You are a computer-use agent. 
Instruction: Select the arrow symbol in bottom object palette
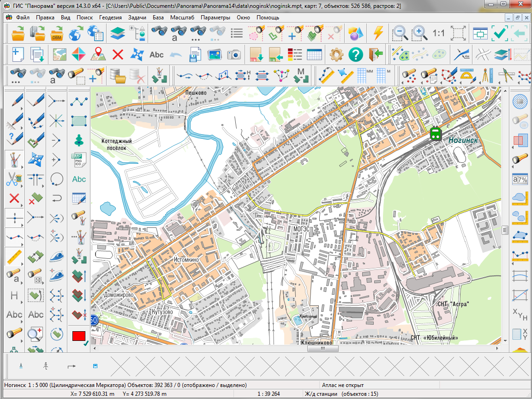click(71, 366)
